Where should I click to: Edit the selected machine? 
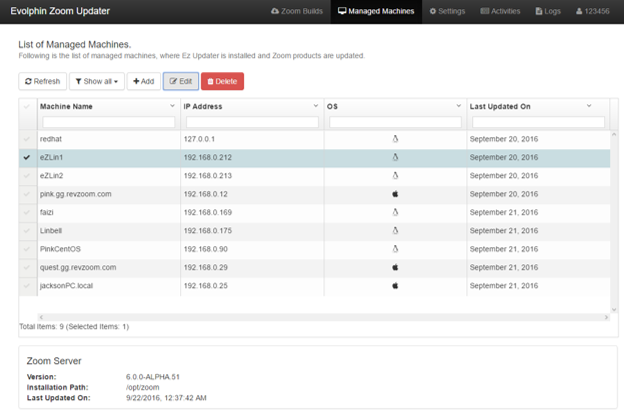181,81
